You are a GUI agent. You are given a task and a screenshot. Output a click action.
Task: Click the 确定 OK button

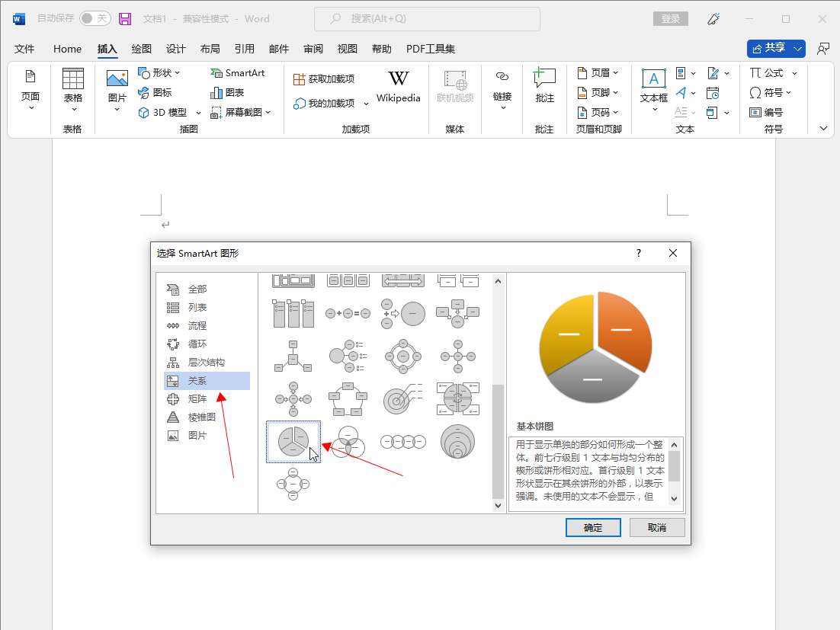click(x=593, y=527)
